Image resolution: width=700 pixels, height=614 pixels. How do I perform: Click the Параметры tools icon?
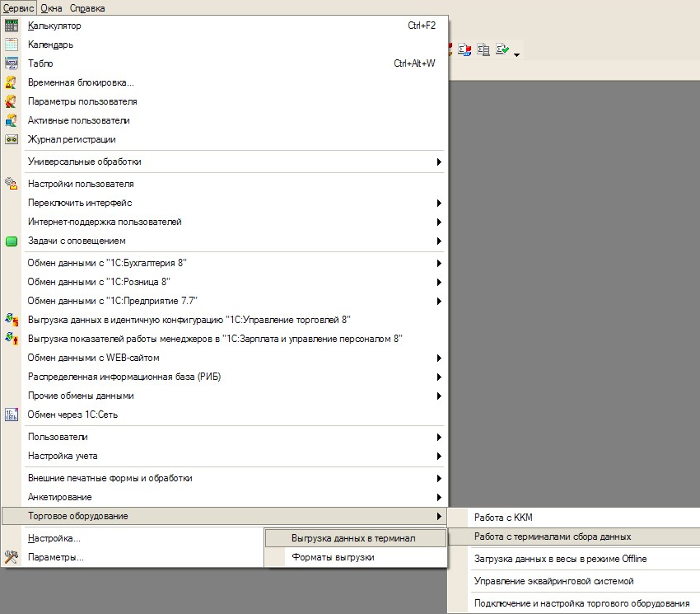click(x=12, y=557)
